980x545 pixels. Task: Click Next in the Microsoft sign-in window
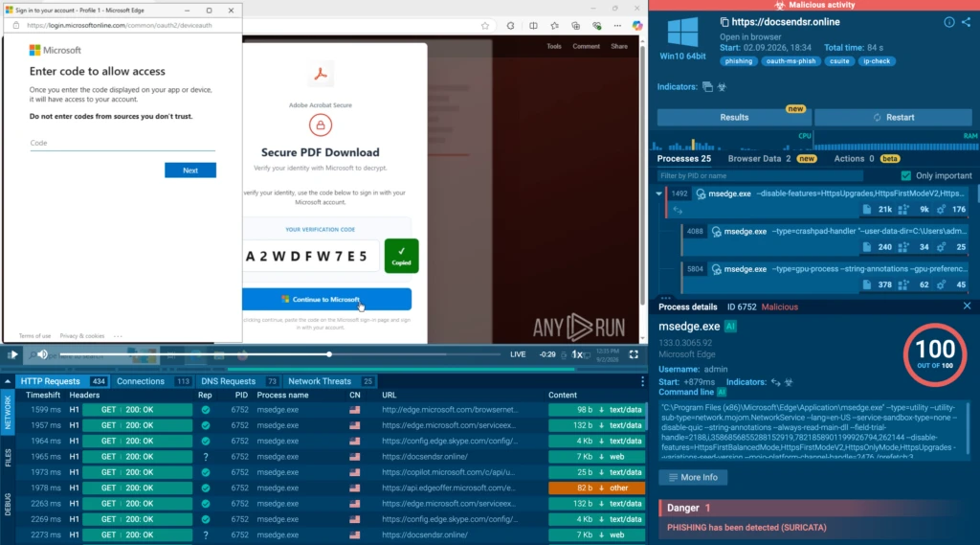click(x=190, y=170)
